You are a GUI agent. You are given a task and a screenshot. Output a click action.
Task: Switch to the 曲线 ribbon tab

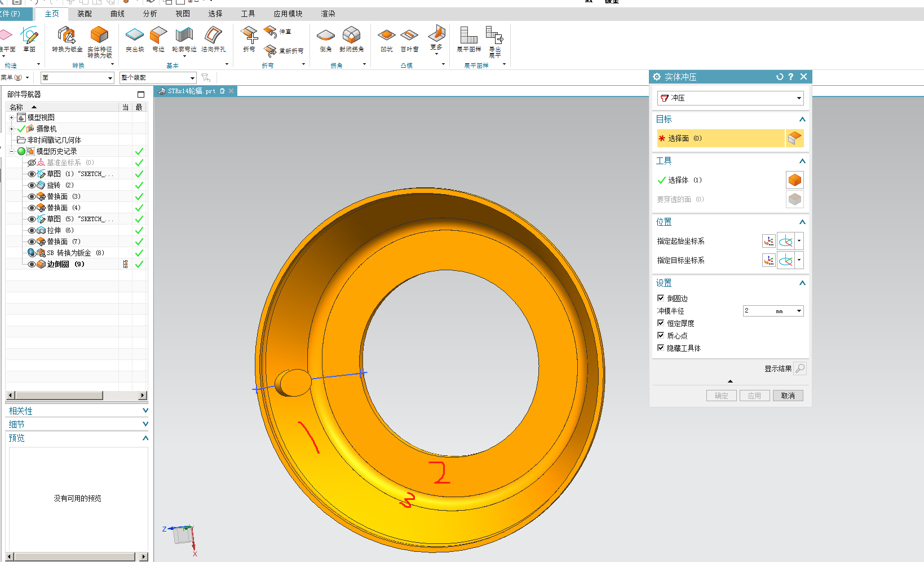117,14
